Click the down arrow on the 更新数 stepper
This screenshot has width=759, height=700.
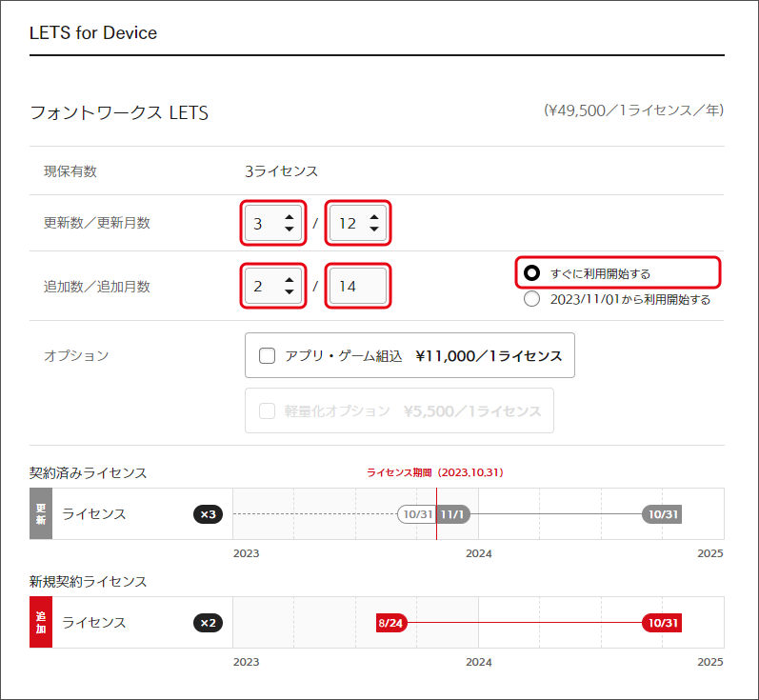pyautogui.click(x=289, y=230)
